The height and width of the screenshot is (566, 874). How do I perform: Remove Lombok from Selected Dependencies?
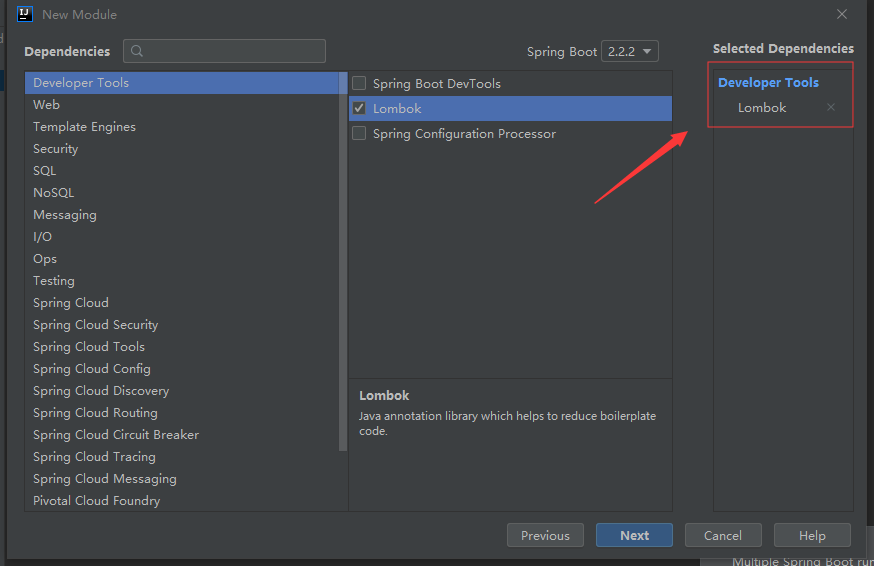(x=831, y=107)
